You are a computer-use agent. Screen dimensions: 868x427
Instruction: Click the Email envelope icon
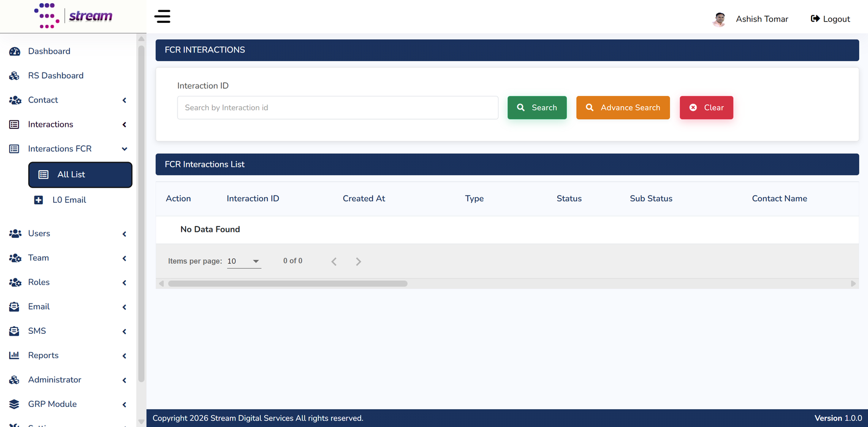pos(14,307)
